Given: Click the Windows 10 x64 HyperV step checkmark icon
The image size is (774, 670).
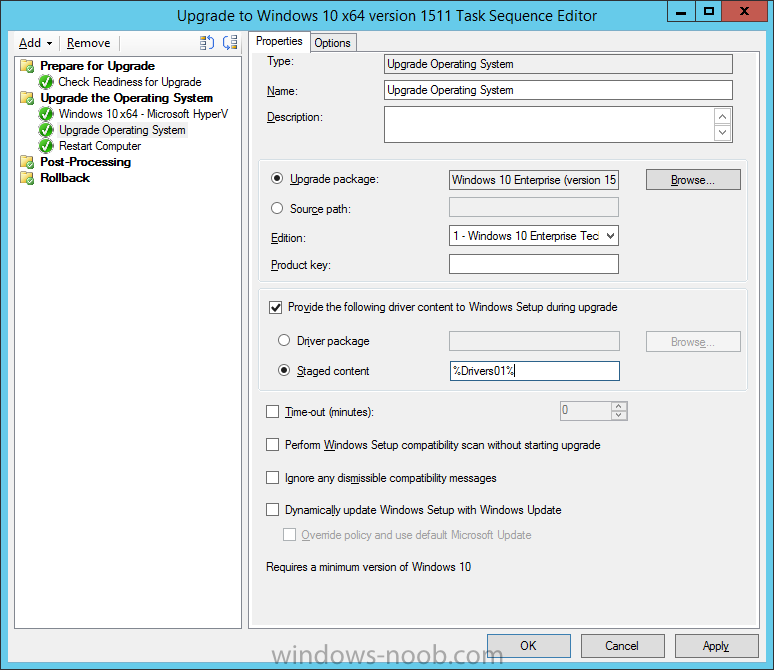Looking at the screenshot, I should pos(46,114).
